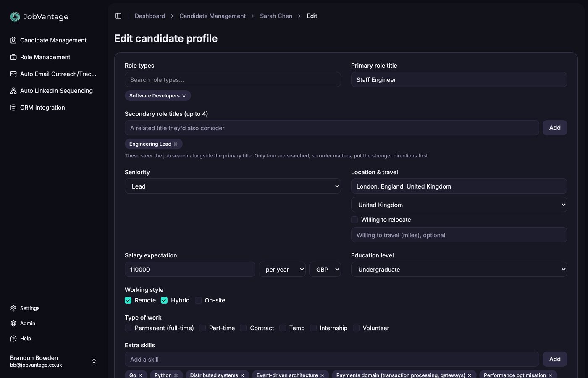Open Candidate Management breadcrumb link

[x=213, y=16]
